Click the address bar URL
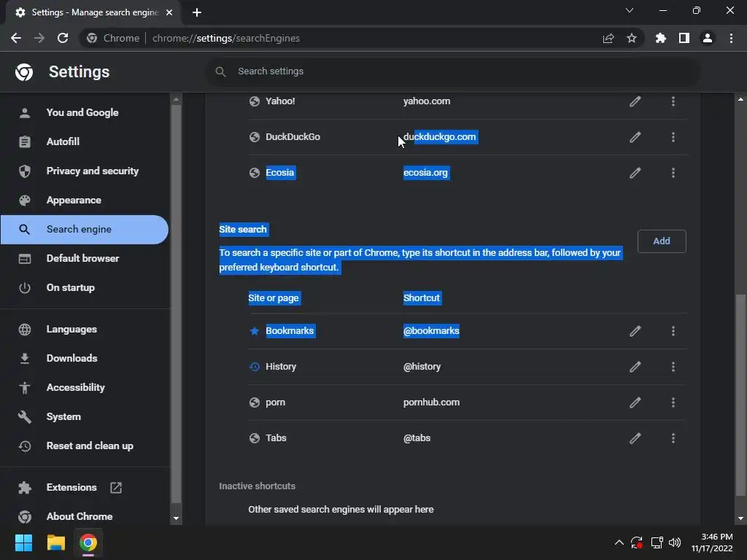Image resolution: width=747 pixels, height=560 pixels. click(225, 39)
